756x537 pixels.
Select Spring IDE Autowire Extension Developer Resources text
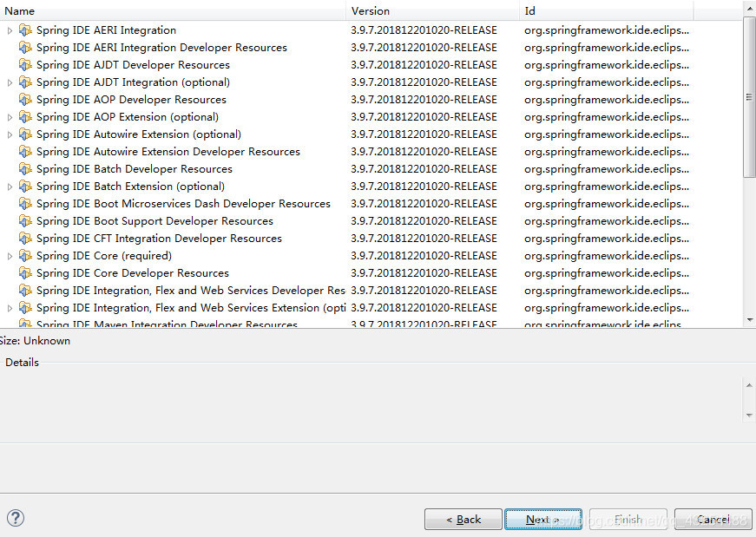coord(168,152)
